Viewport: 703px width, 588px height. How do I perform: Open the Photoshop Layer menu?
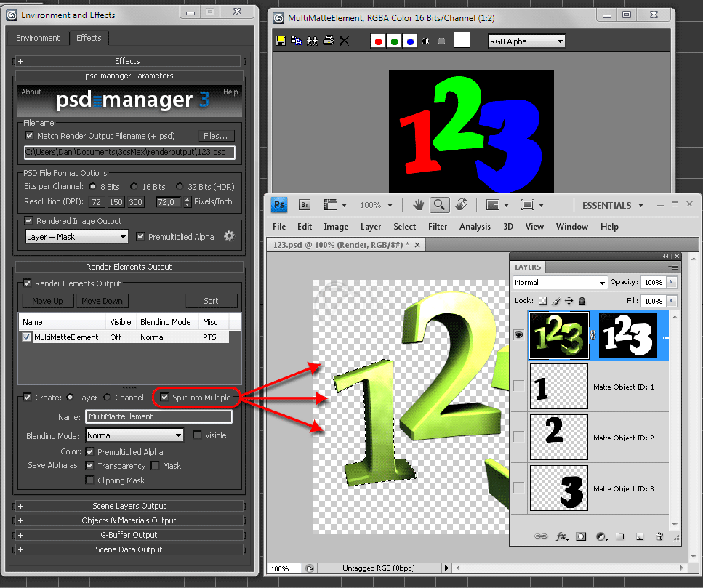pyautogui.click(x=371, y=227)
